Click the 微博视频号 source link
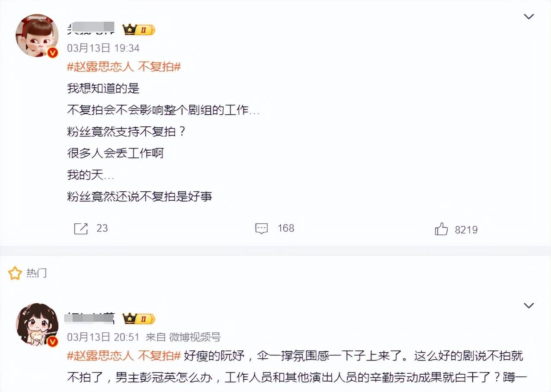 coord(195,337)
